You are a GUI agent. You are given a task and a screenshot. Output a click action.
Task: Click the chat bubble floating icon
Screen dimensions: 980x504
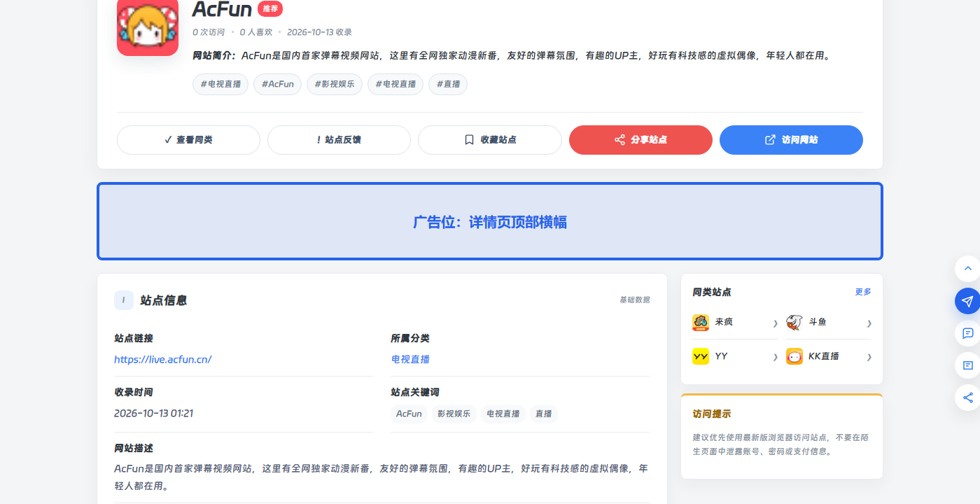(968, 333)
